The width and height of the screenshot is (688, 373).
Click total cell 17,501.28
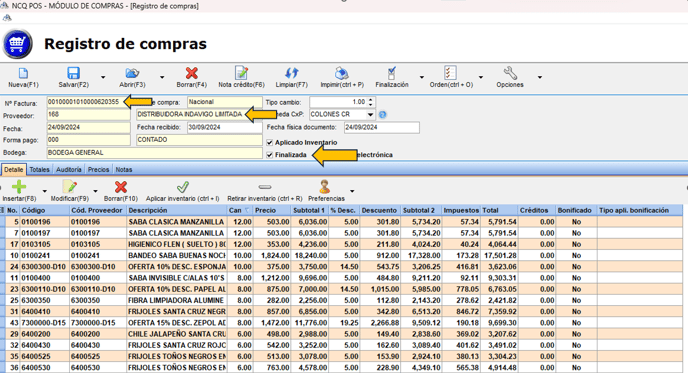coord(500,255)
